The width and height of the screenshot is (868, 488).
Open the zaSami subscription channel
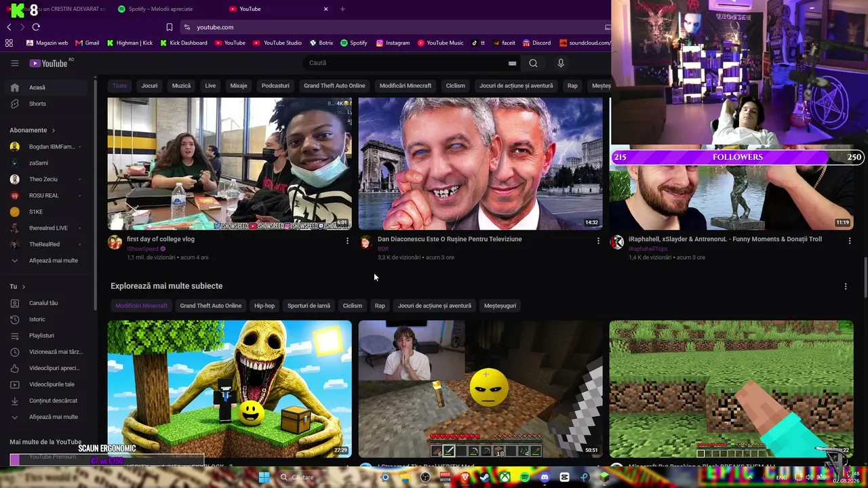pyautogui.click(x=47, y=163)
